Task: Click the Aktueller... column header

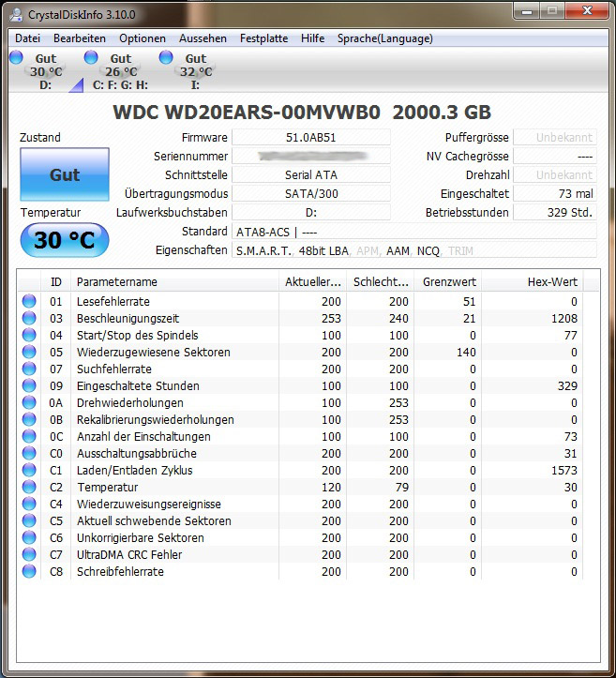Action: (312, 282)
